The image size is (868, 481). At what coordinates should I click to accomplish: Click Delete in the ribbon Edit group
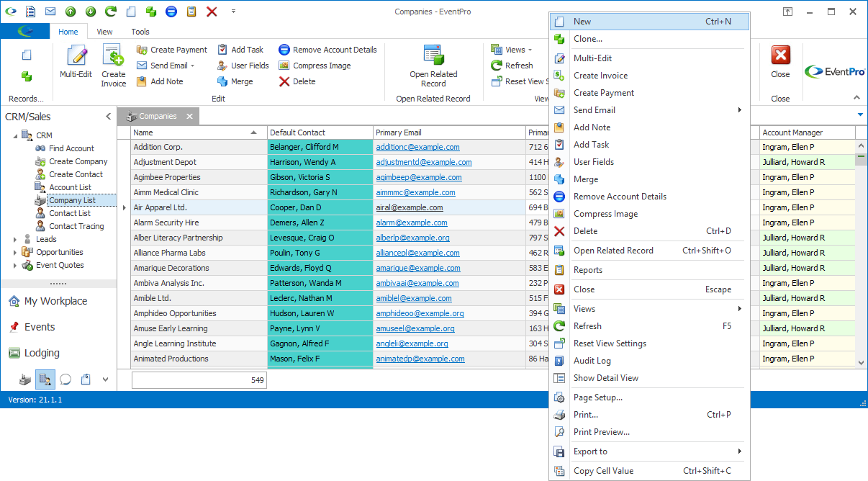click(297, 81)
